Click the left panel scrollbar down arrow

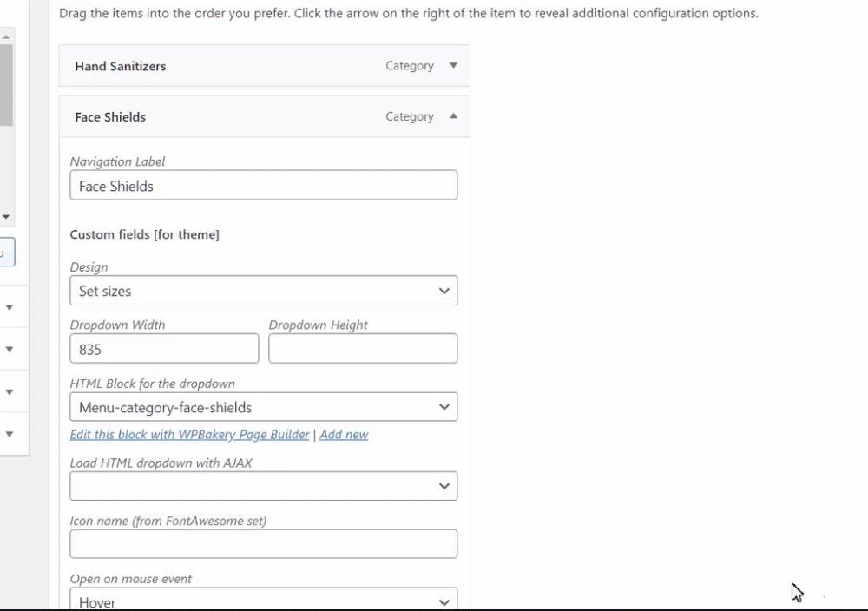tap(6, 217)
